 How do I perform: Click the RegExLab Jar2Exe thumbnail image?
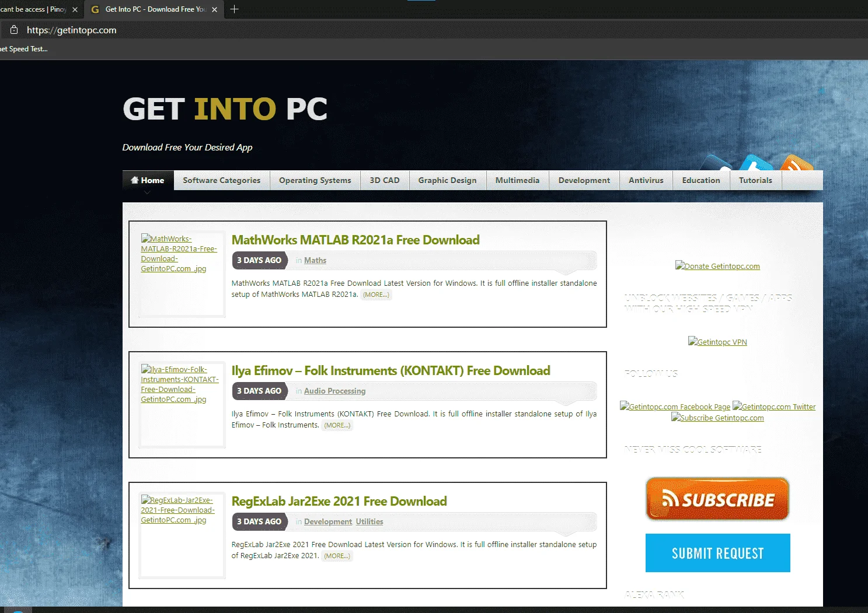tap(182, 535)
